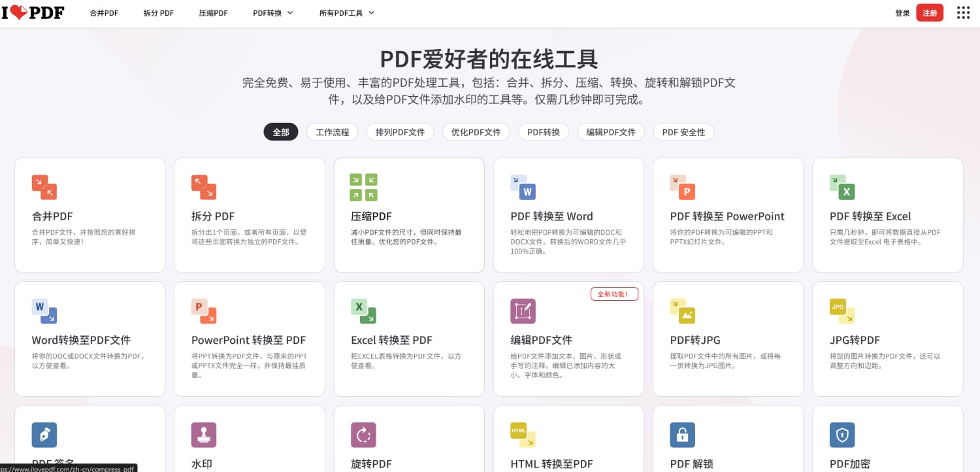Open the 拆分 PDF card title
Screen dimensions: 980x472
213,216
